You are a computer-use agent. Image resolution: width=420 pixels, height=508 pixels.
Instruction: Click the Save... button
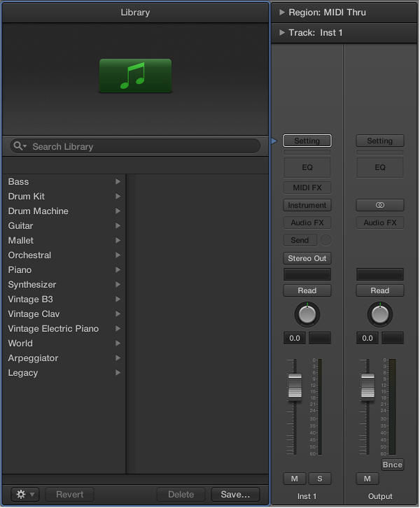235,494
